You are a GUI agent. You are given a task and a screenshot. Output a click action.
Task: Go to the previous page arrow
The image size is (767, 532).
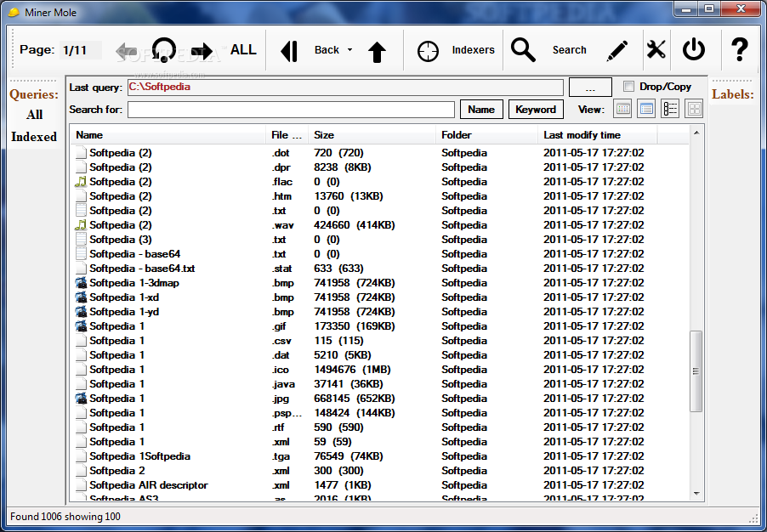click(127, 50)
